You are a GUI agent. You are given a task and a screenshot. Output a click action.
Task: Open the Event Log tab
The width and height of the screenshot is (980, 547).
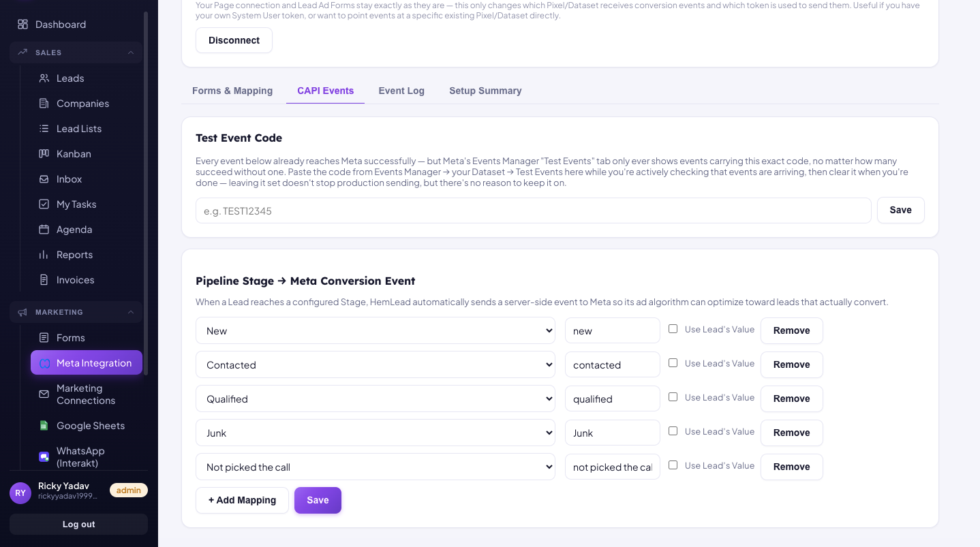[401, 91]
